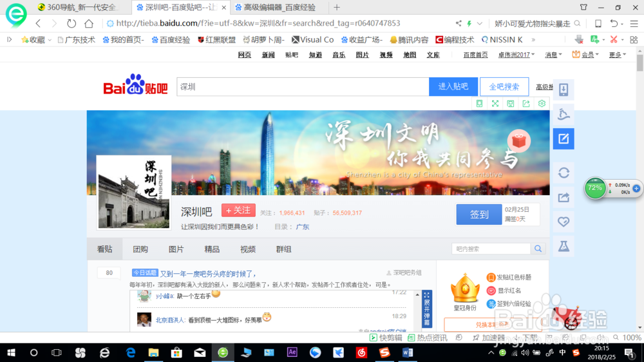Click the 新闻 top navigation link
This screenshot has width=644, height=362.
coord(268,55)
